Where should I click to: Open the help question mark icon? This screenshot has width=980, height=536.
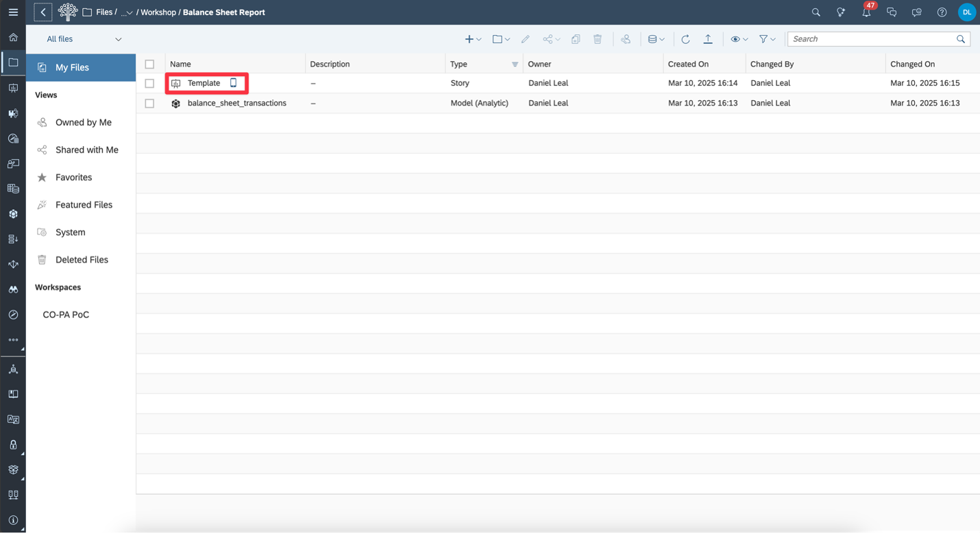click(942, 12)
